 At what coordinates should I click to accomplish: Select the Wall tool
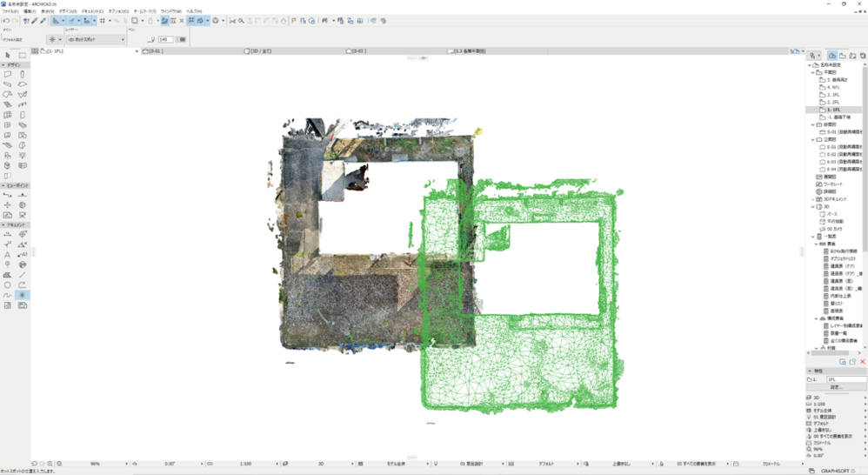click(8, 74)
